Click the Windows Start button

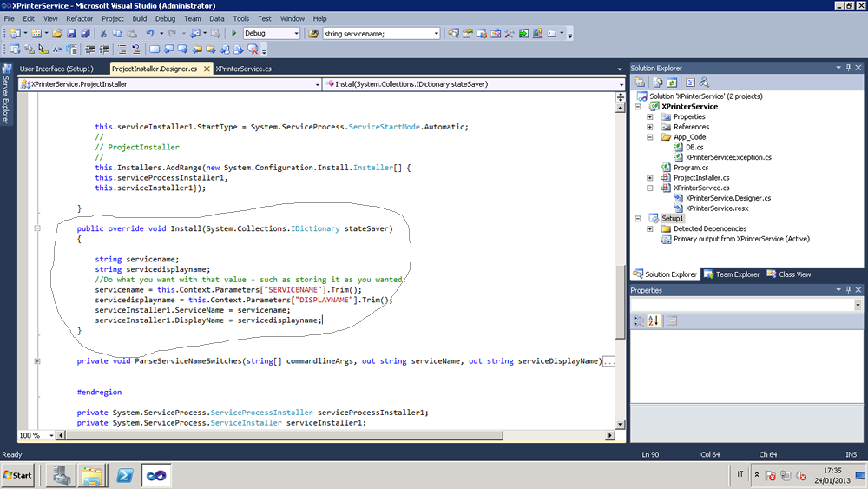point(17,475)
